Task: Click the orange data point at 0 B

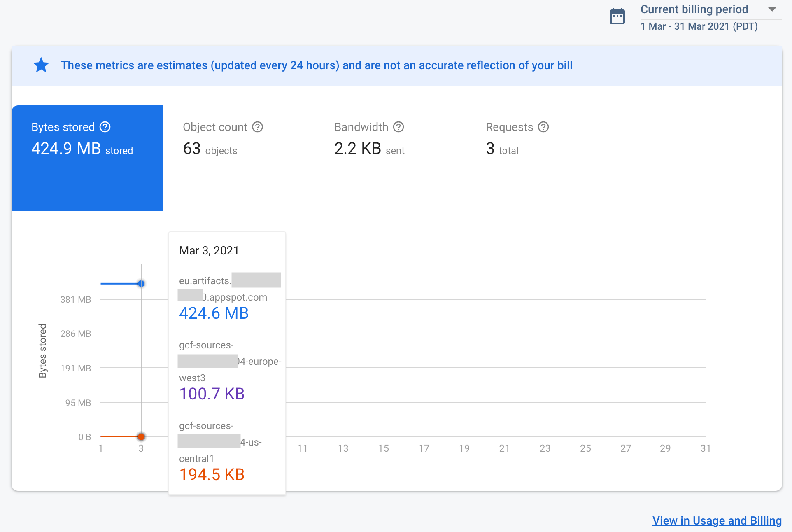Action: tap(141, 436)
